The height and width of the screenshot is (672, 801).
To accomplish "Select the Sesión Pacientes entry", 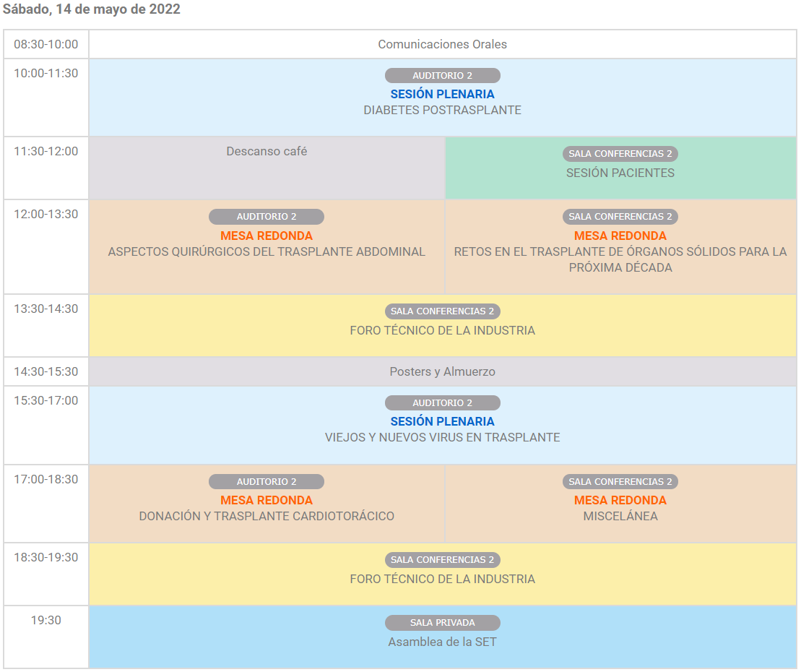I will click(x=620, y=173).
